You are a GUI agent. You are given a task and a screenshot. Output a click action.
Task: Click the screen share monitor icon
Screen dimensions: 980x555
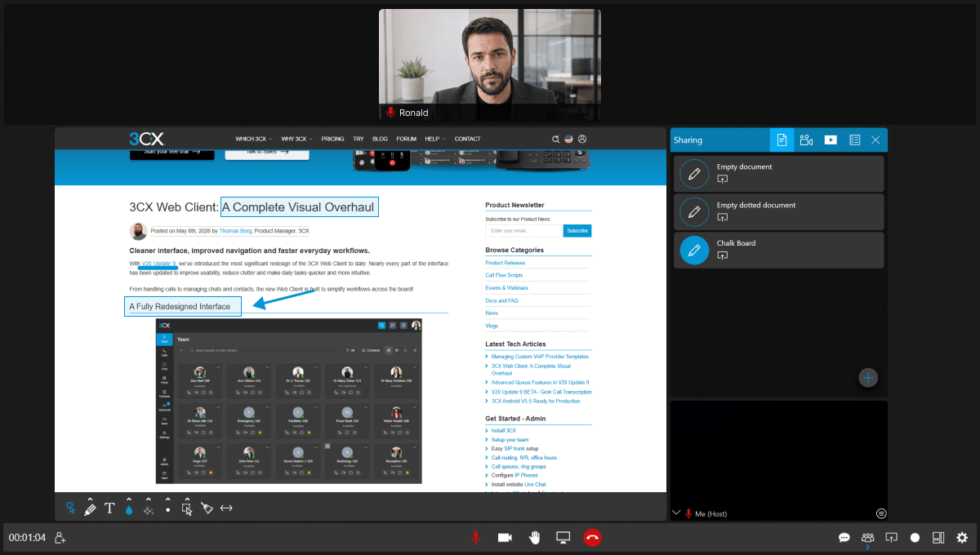pos(563,537)
